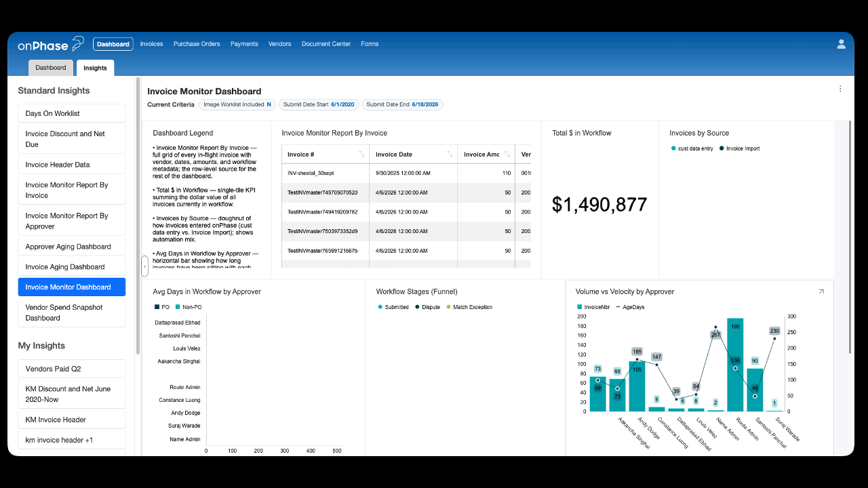Open the dashboard three-dot options menu
The image size is (868, 488).
tap(840, 89)
